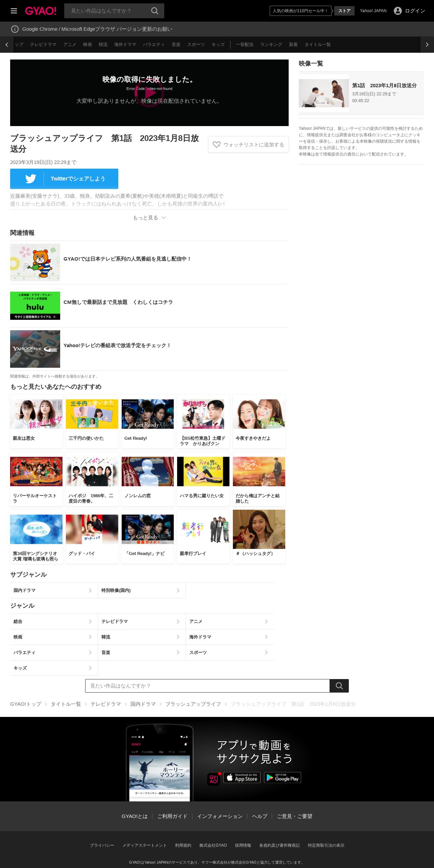Open the hamburger menu icon
Image resolution: width=434 pixels, height=868 pixels.
[14, 11]
